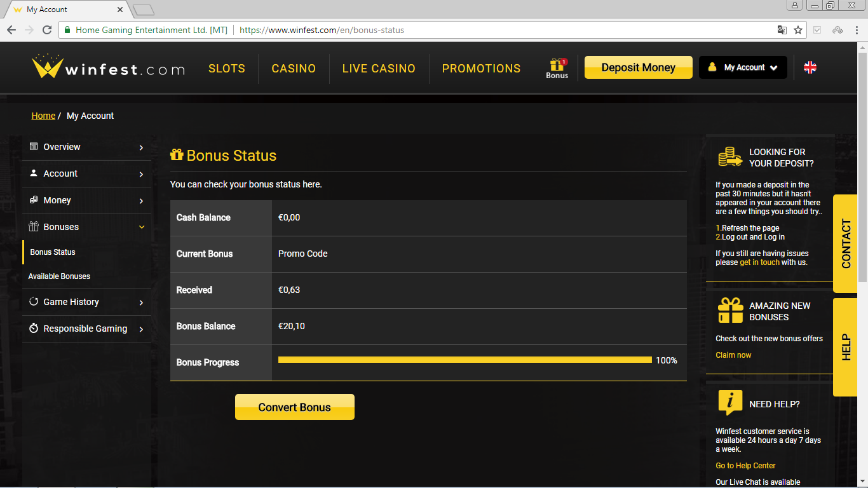Viewport: 868px width, 488px height.
Task: Click the browser reload icon
Action: [47, 30]
